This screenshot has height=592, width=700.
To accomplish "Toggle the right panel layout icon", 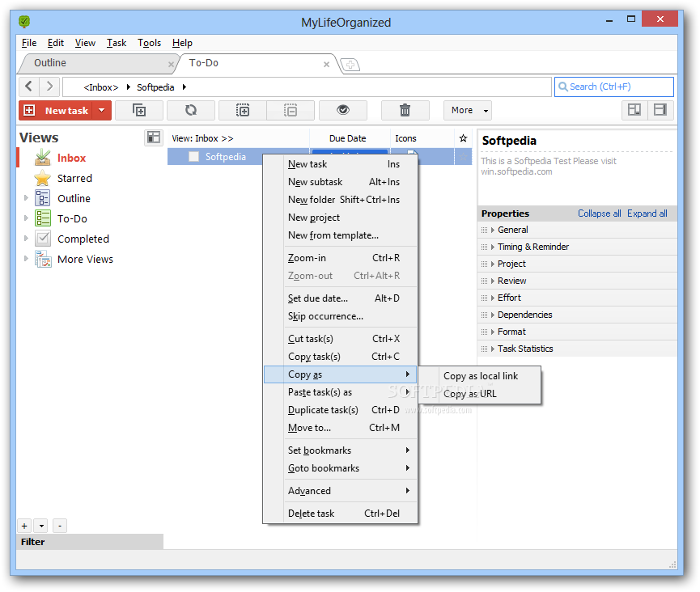I will (x=660, y=110).
